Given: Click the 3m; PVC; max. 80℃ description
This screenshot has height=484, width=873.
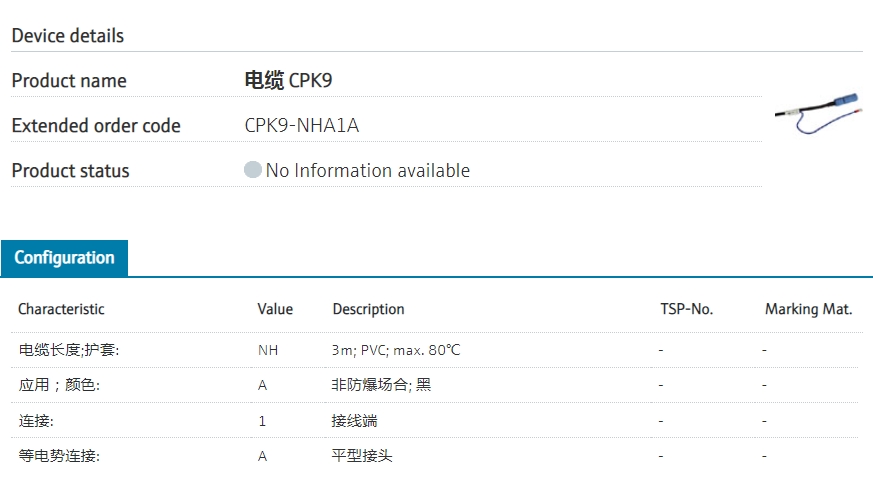Looking at the screenshot, I should pyautogui.click(x=396, y=350).
